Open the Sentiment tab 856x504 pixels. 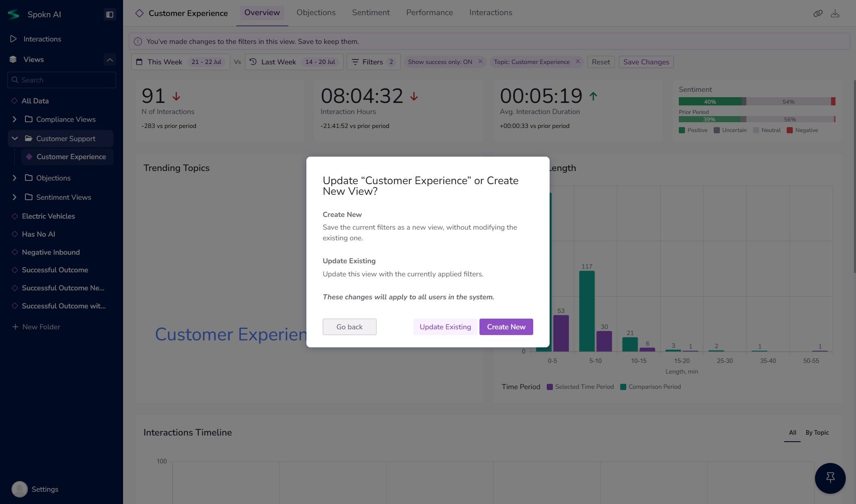[370, 13]
